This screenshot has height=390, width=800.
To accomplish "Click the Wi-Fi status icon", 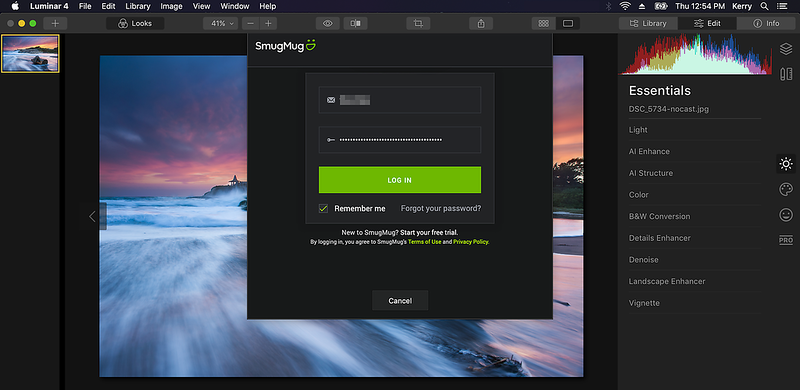I will tap(624, 6).
